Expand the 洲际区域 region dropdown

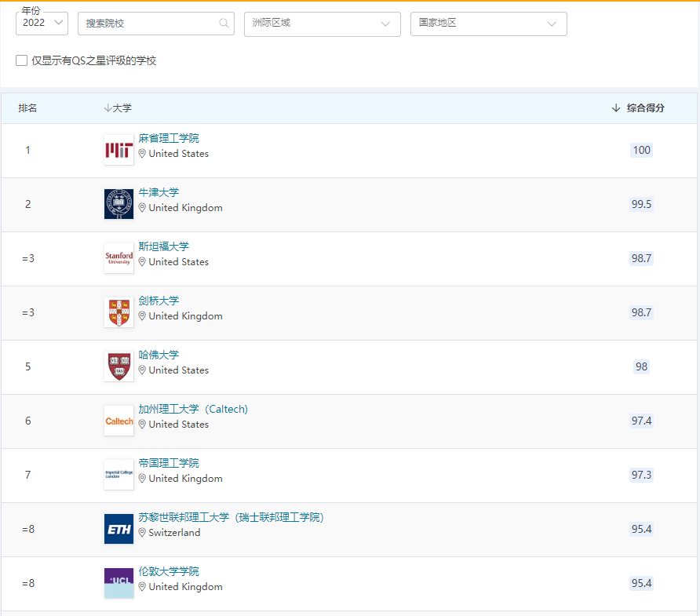[x=322, y=24]
